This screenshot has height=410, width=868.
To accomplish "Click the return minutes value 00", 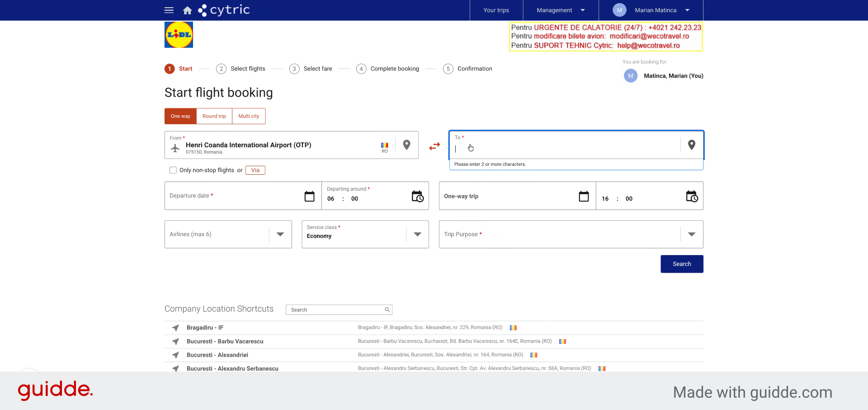I will pos(629,199).
